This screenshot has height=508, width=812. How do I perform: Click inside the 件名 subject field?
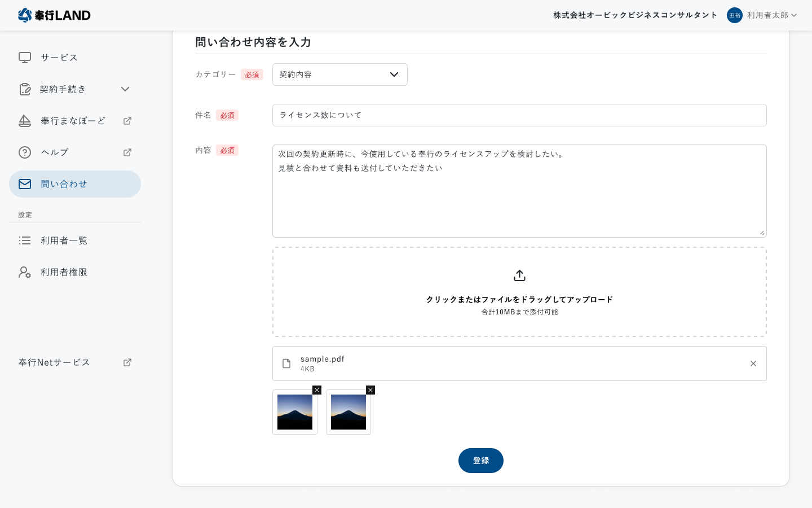point(519,115)
